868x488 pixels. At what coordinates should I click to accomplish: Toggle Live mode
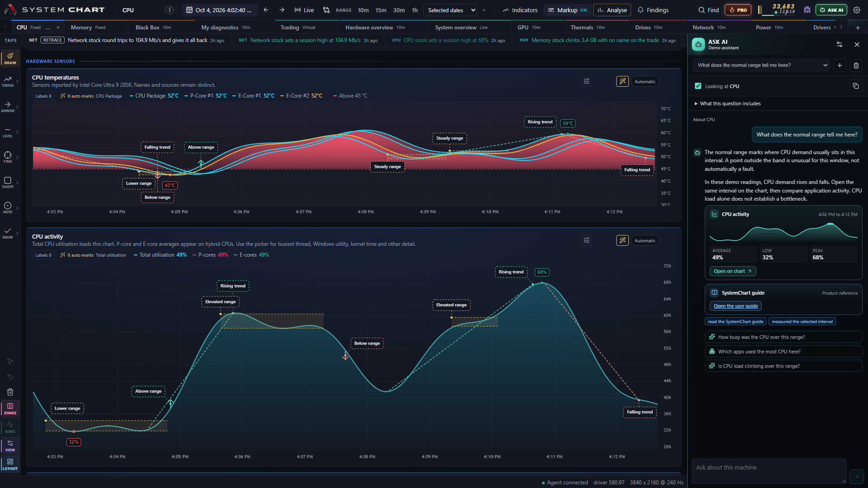click(x=304, y=10)
